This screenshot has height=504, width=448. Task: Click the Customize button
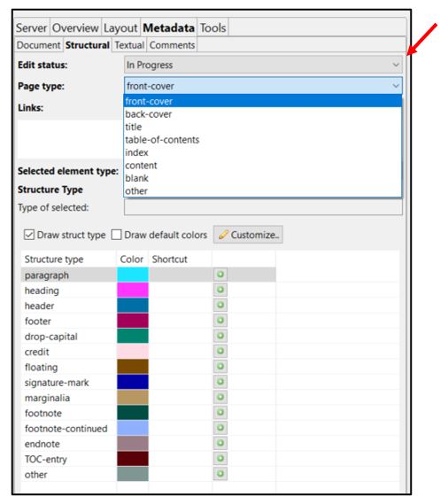point(248,235)
